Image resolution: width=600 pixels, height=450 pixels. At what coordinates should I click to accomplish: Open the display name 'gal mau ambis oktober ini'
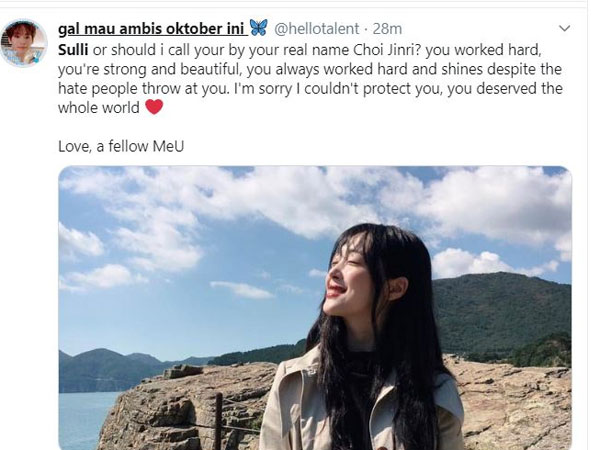point(152,29)
